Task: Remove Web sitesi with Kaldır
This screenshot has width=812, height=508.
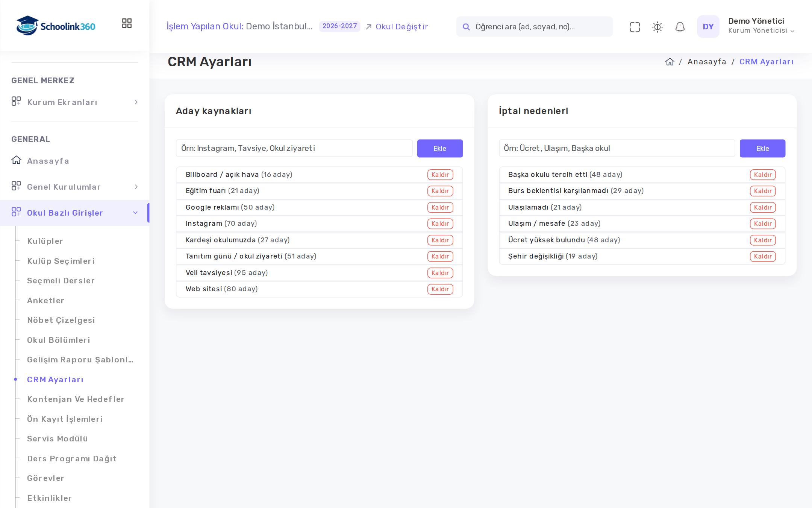Action: click(440, 289)
